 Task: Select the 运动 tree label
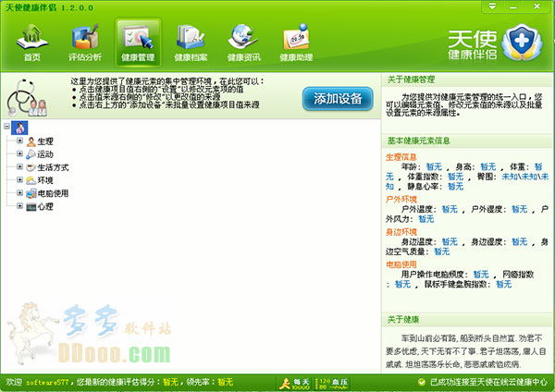[45, 154]
